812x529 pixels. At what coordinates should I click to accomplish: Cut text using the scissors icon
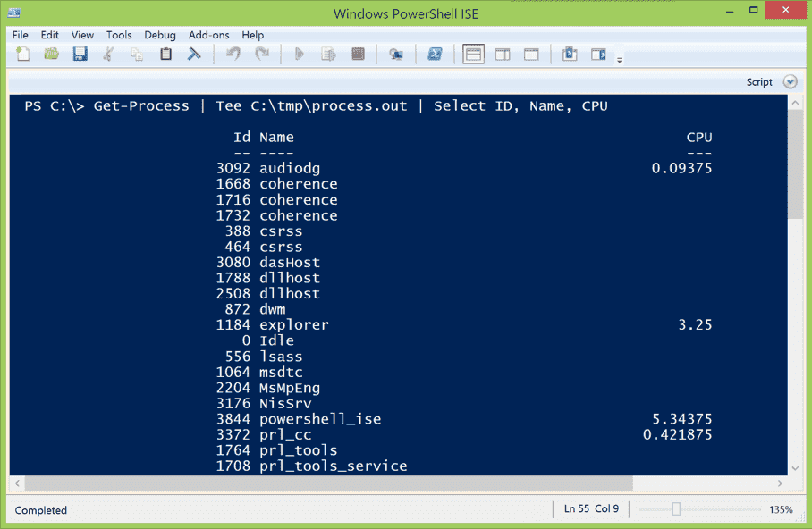(109, 54)
